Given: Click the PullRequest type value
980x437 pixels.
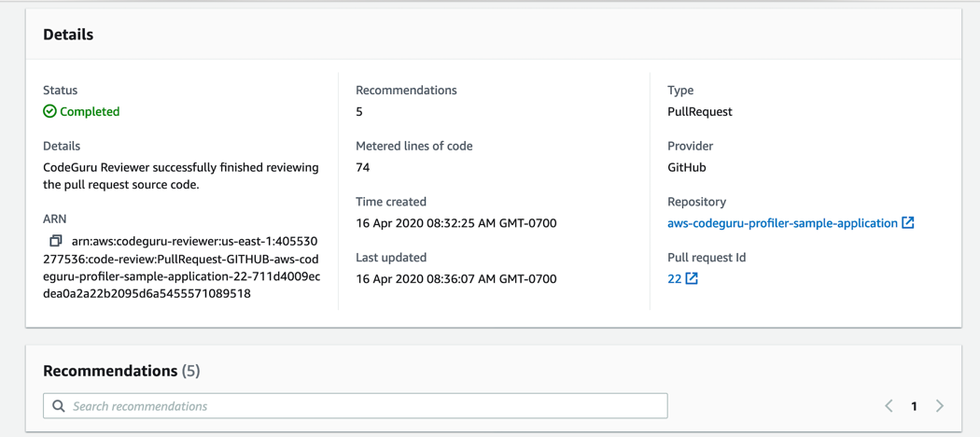Looking at the screenshot, I should point(699,111).
